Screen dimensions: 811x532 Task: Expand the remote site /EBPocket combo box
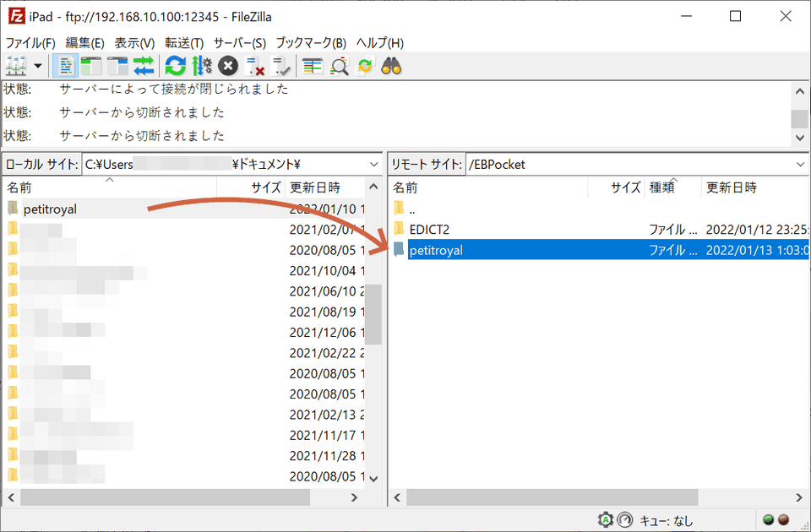(797, 164)
